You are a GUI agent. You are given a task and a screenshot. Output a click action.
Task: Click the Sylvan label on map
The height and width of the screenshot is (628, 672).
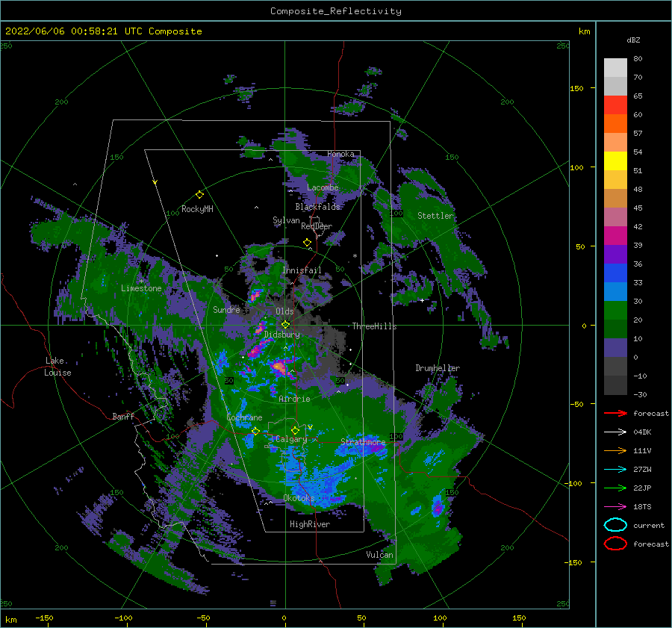tap(286, 220)
